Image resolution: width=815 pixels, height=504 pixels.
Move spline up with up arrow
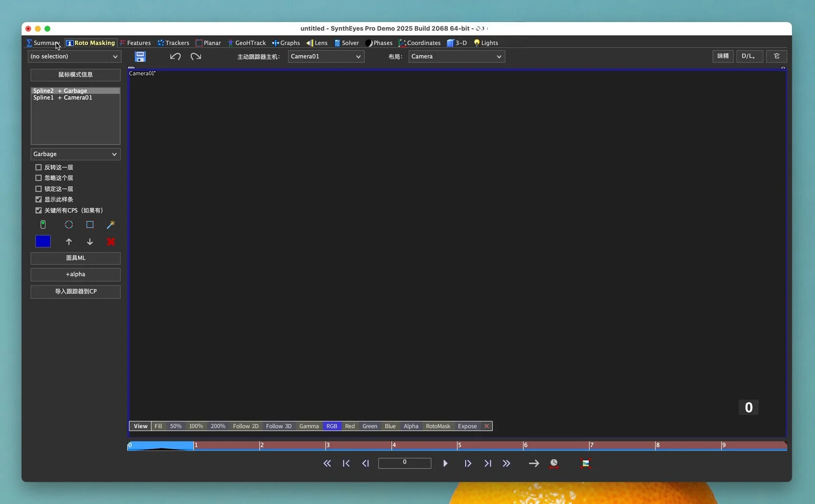coord(69,242)
